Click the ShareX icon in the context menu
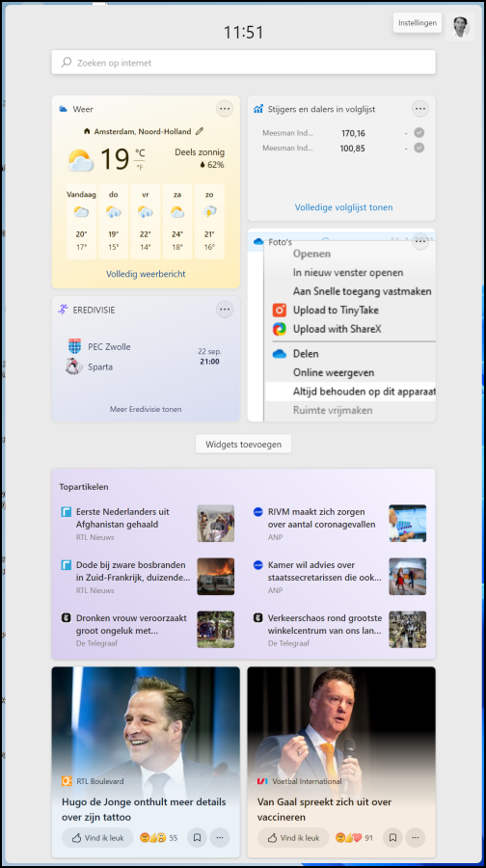This screenshot has height=868, width=486. [x=280, y=329]
